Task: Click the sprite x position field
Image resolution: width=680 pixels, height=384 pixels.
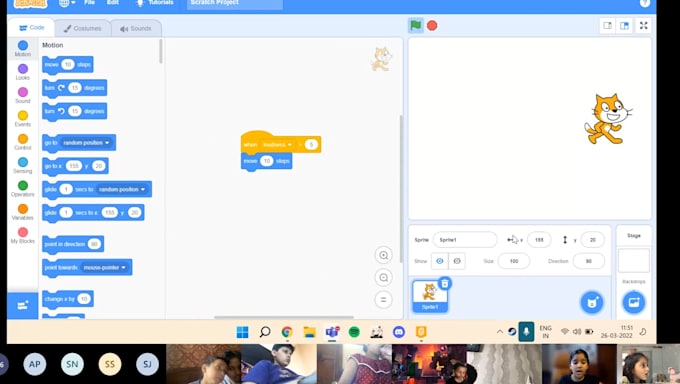Action: pyautogui.click(x=539, y=240)
